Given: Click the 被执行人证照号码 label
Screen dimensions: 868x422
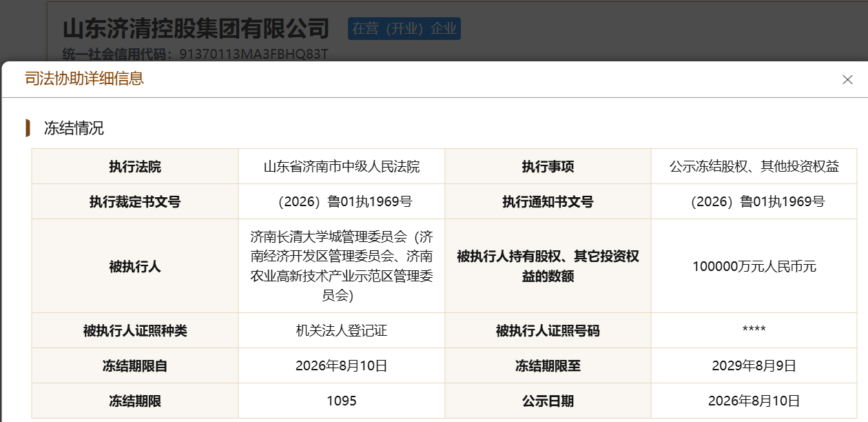Looking at the screenshot, I should click(548, 331).
